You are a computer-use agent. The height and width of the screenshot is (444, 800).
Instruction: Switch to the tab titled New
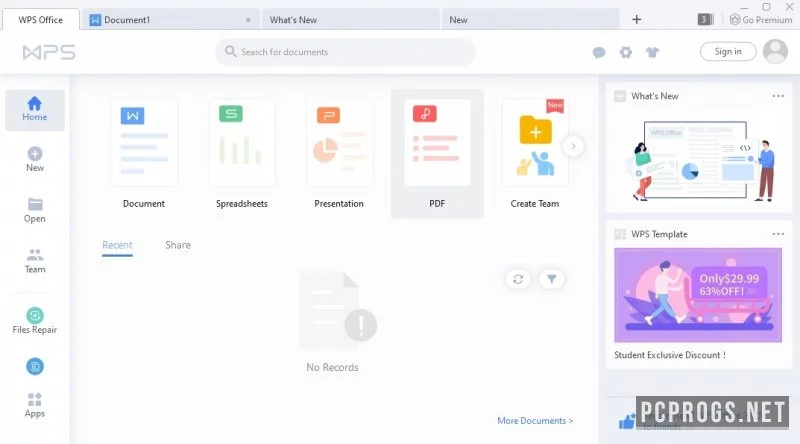point(531,20)
